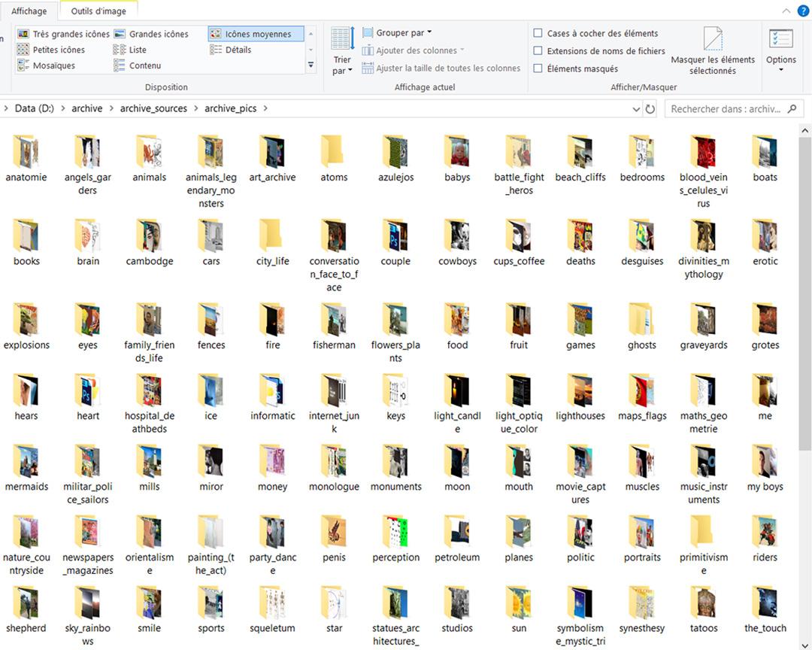This screenshot has height=650, width=812.
Task: Switch to the Affichage ribbon tab
Action: (29, 11)
